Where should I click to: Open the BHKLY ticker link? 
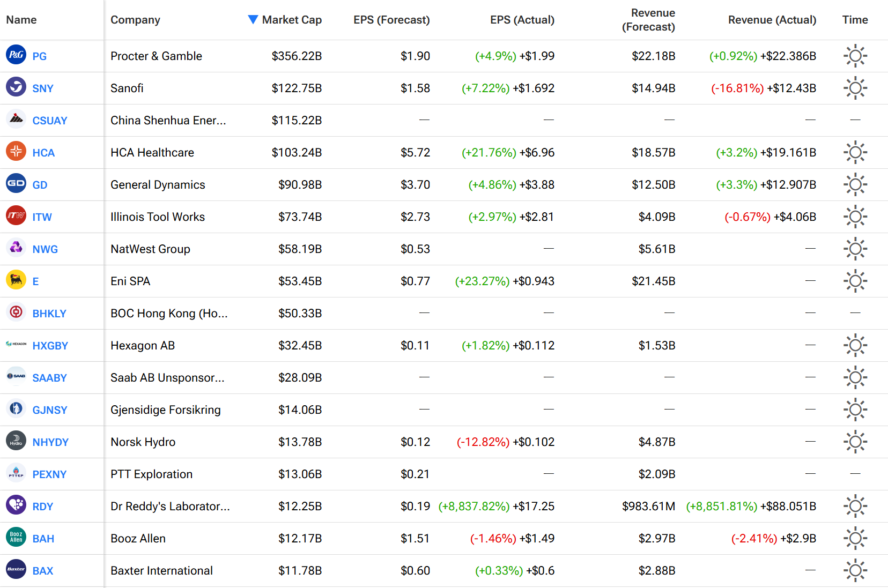point(49,314)
